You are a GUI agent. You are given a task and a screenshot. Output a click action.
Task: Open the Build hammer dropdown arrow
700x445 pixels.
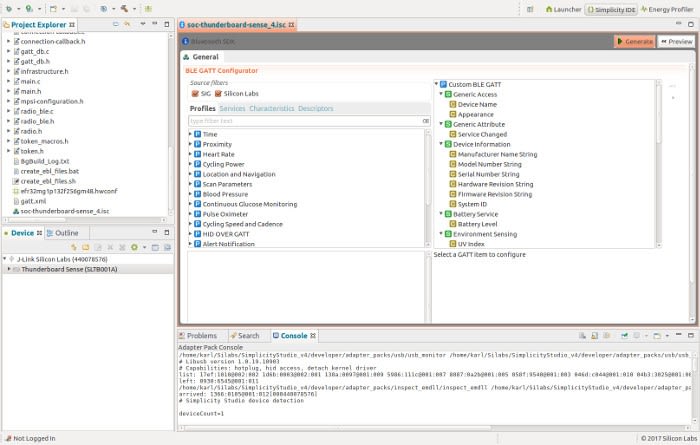(134, 9)
